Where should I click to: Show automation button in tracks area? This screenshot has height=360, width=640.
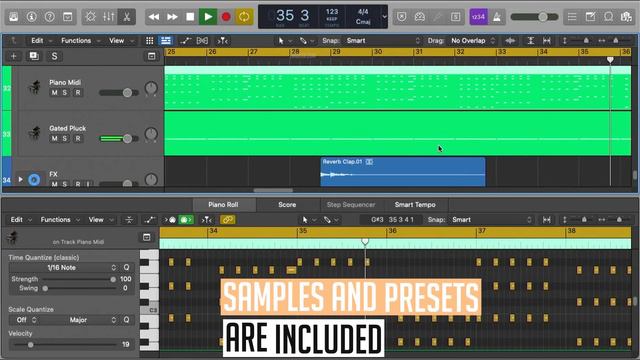point(186,40)
